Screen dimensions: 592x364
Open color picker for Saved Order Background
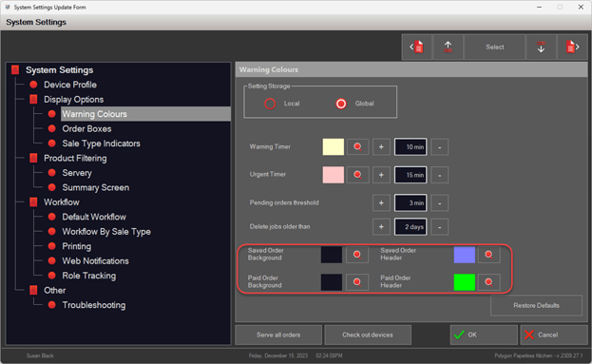click(357, 255)
